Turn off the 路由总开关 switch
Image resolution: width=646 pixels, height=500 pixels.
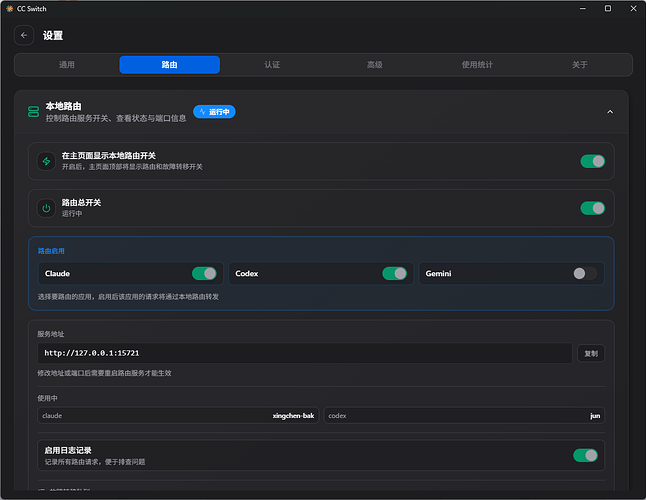click(x=592, y=208)
